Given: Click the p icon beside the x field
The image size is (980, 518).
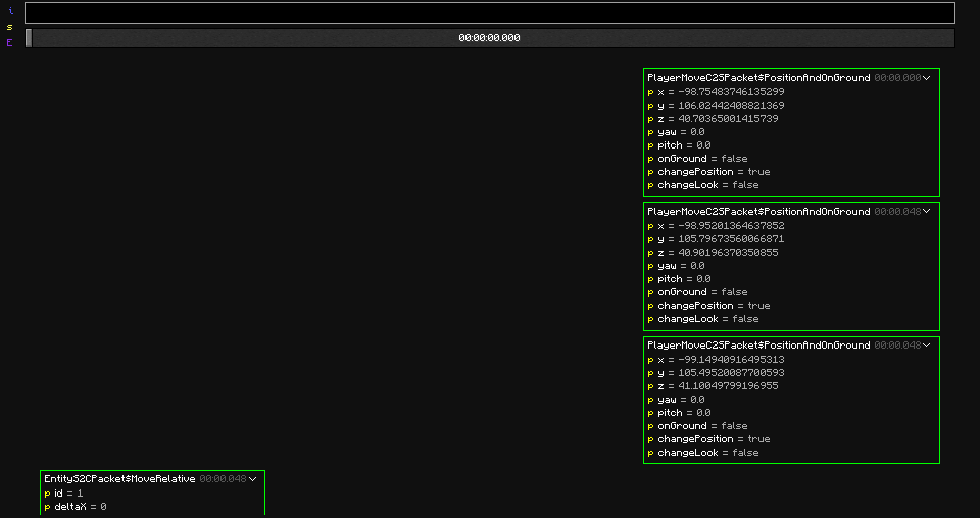Looking at the screenshot, I should click(650, 92).
